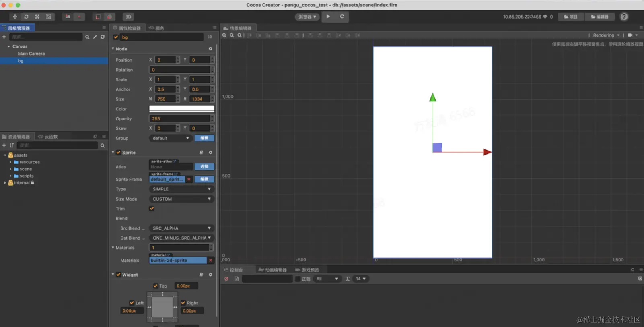Click the Opacity 255 field
This screenshot has height=327, width=644.
(179, 118)
